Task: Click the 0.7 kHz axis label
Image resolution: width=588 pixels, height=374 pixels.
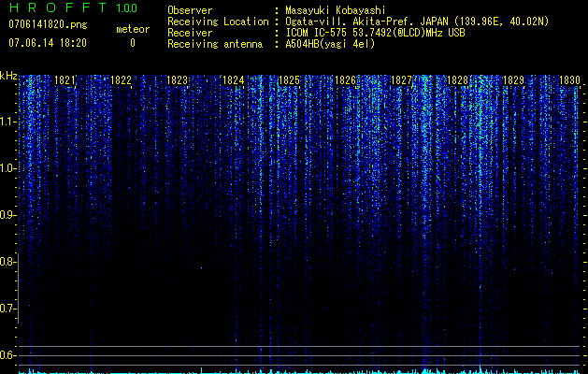Action: coord(7,309)
